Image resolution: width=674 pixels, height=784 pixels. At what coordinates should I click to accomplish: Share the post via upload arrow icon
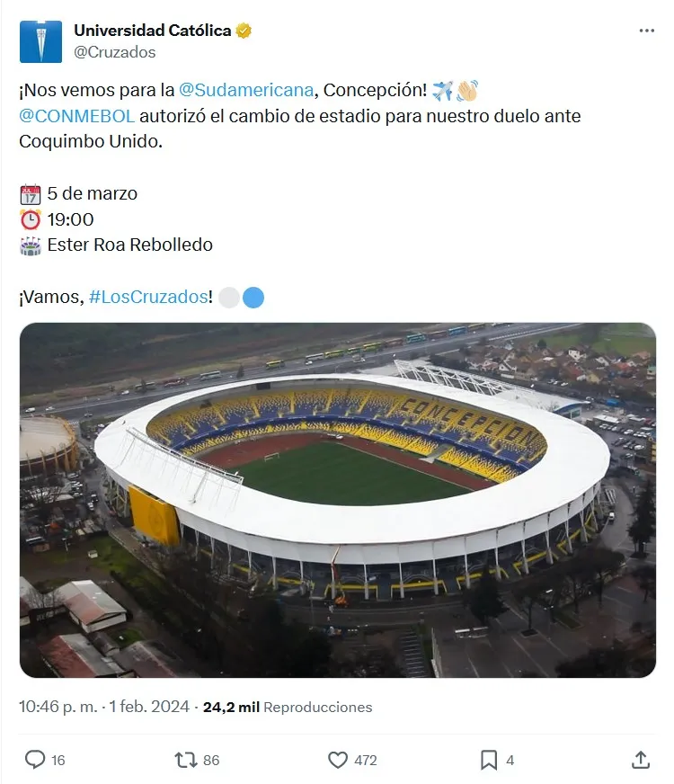point(640,760)
